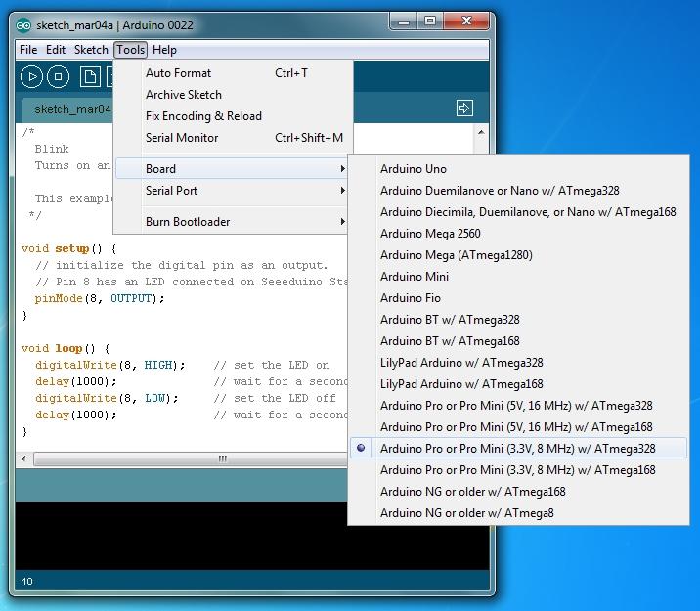Click the tab menu arrow icon
The image size is (700, 611).
[x=464, y=108]
